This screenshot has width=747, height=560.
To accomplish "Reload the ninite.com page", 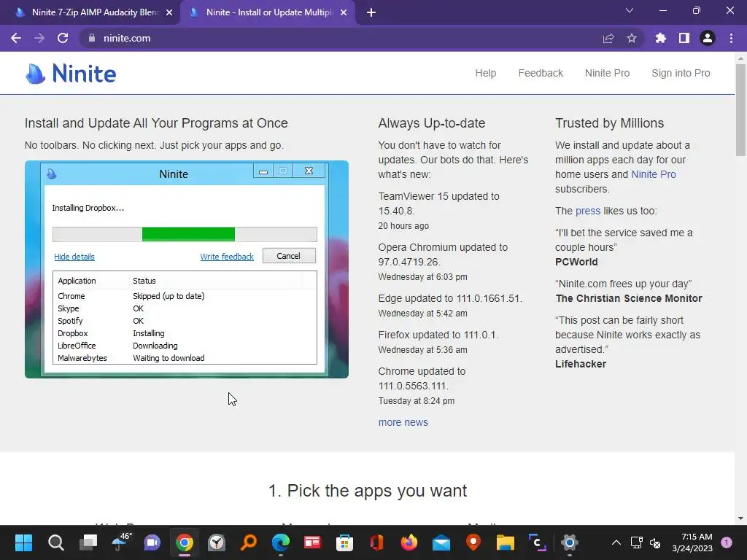I will [63, 38].
